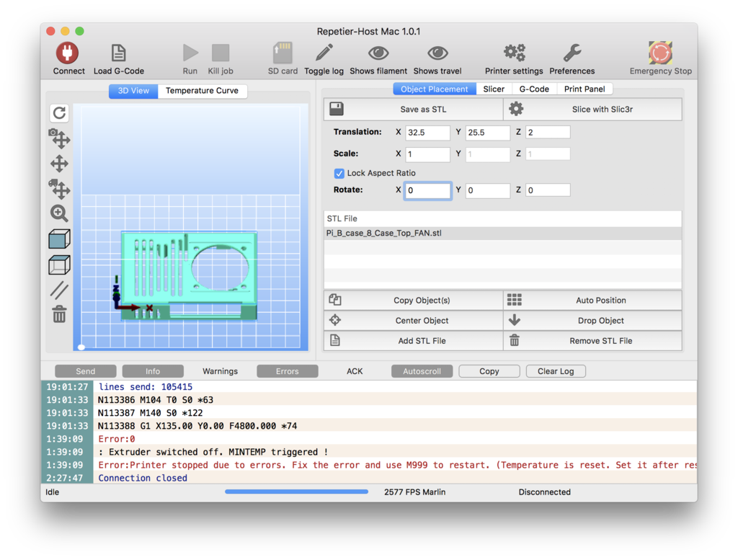This screenshot has width=738, height=560.
Task: Switch to wireframe cube view
Action: coord(59,265)
